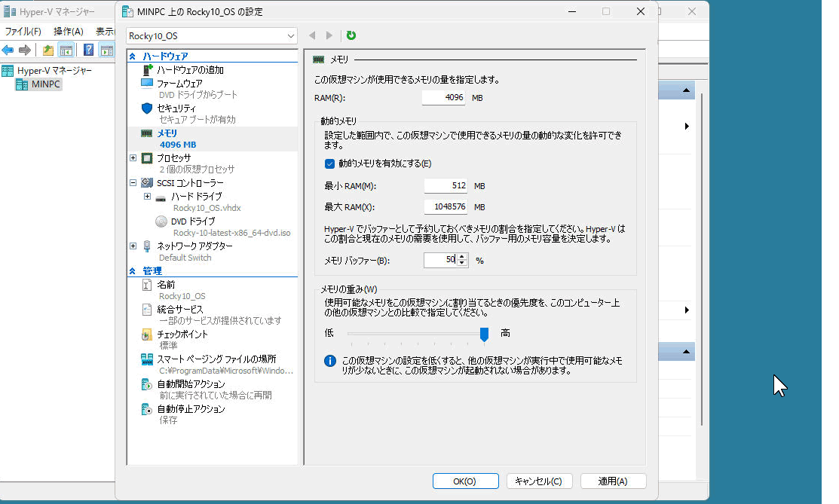This screenshot has width=839, height=504.
Task: Collapse the SCSI コントローラー node
Action: click(x=133, y=182)
